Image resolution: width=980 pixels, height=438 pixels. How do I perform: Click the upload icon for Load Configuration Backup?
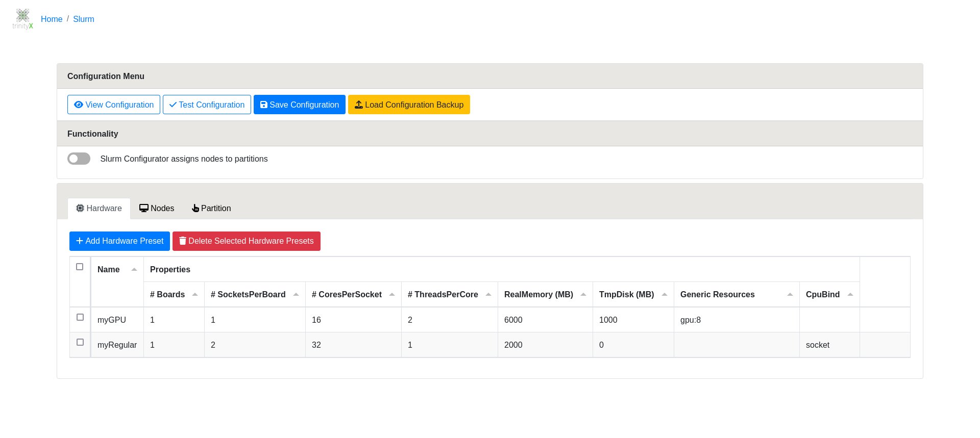tap(359, 105)
